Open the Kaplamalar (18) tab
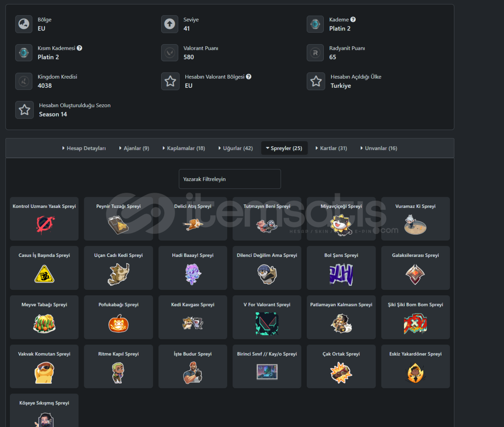 (184, 148)
